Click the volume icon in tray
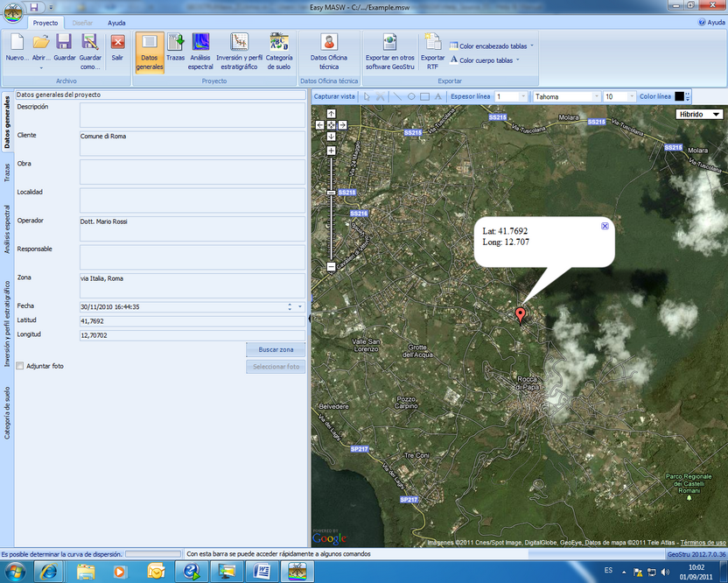Screen dimensions: 728x583 pyautogui.click(x=665, y=572)
